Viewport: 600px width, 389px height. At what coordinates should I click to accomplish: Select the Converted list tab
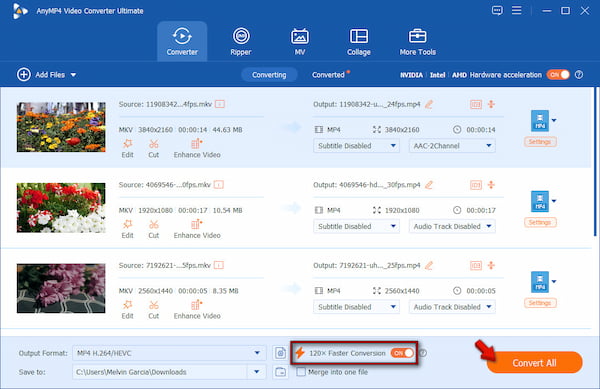click(x=328, y=75)
